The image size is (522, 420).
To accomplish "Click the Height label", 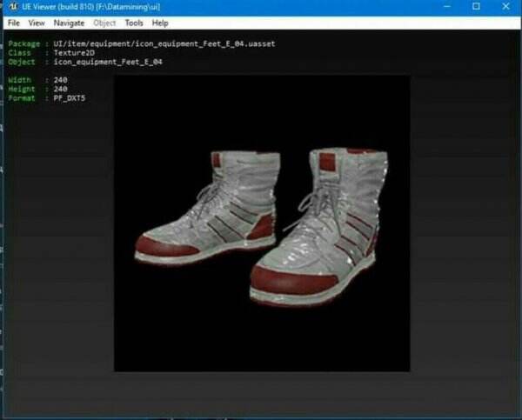I will (x=21, y=89).
